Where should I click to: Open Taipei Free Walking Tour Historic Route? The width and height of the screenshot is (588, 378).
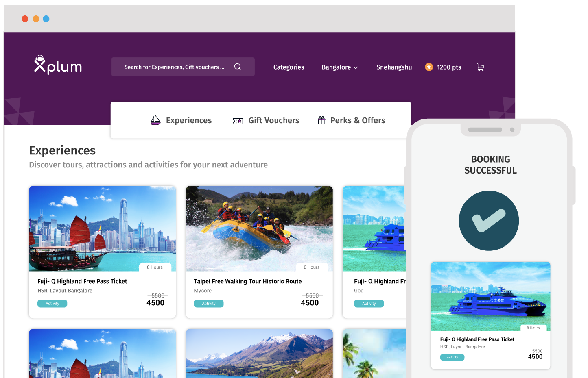click(x=247, y=281)
